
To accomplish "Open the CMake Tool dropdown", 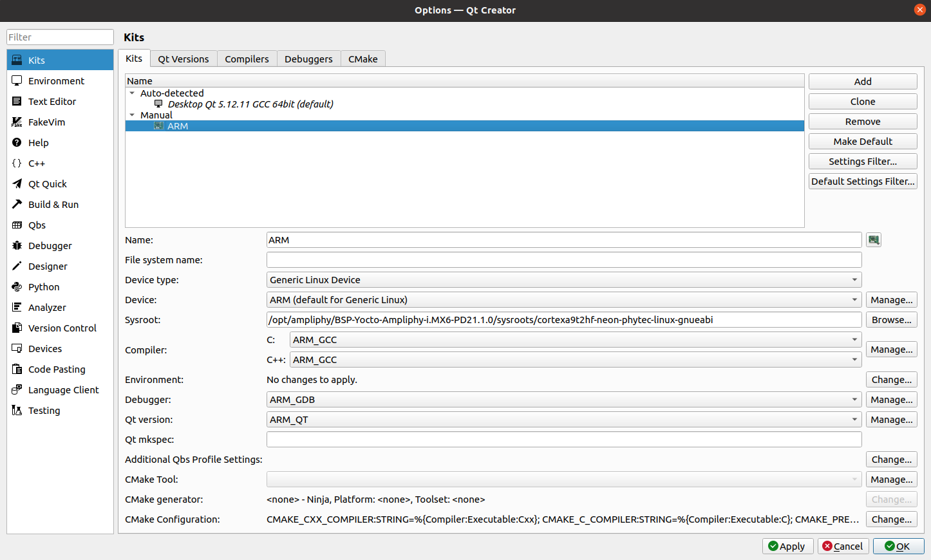I will point(564,480).
